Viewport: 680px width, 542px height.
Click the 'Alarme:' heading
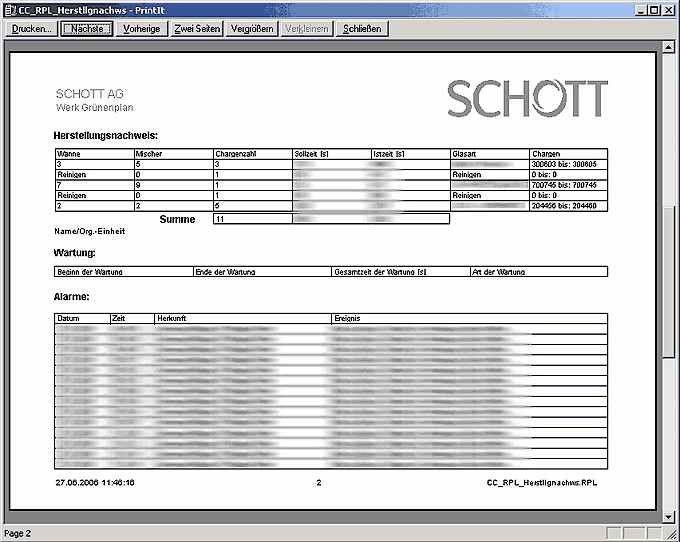[72, 297]
